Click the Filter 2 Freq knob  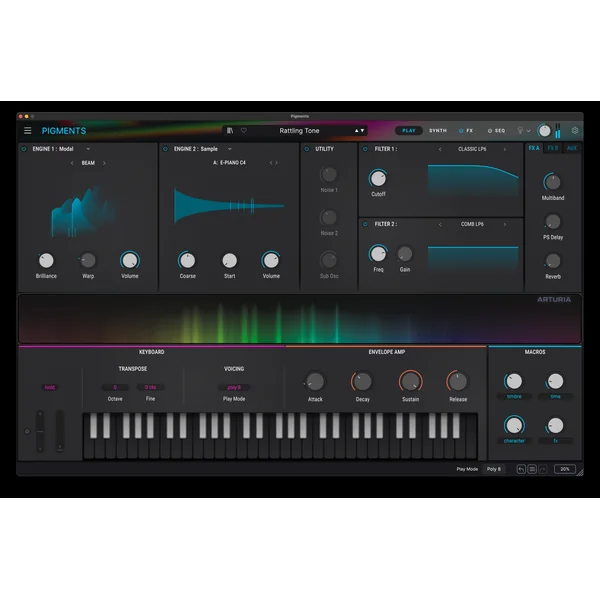click(x=378, y=254)
